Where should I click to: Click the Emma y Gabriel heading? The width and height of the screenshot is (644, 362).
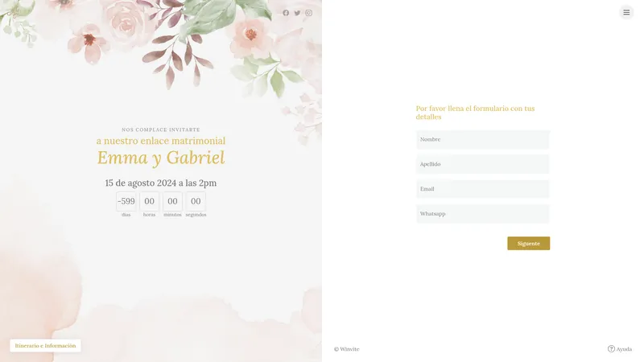(161, 158)
